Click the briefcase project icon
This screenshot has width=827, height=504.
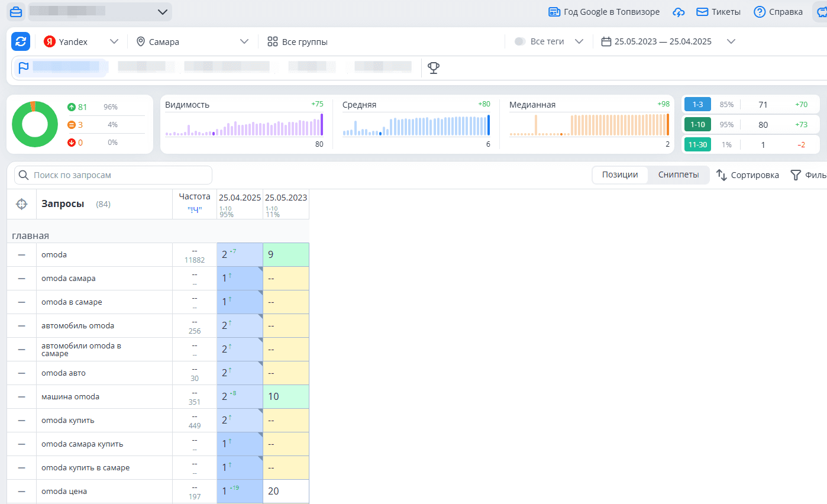click(16, 12)
